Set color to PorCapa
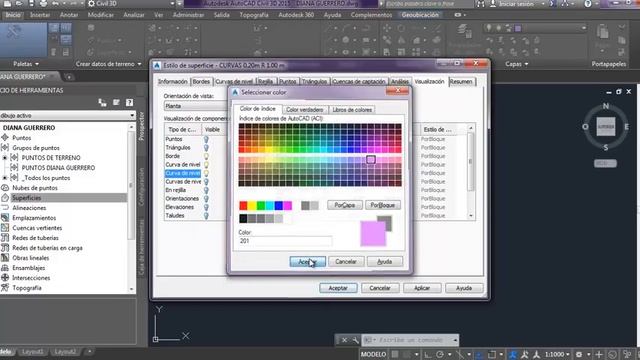This screenshot has height=360, width=640. pos(344,205)
